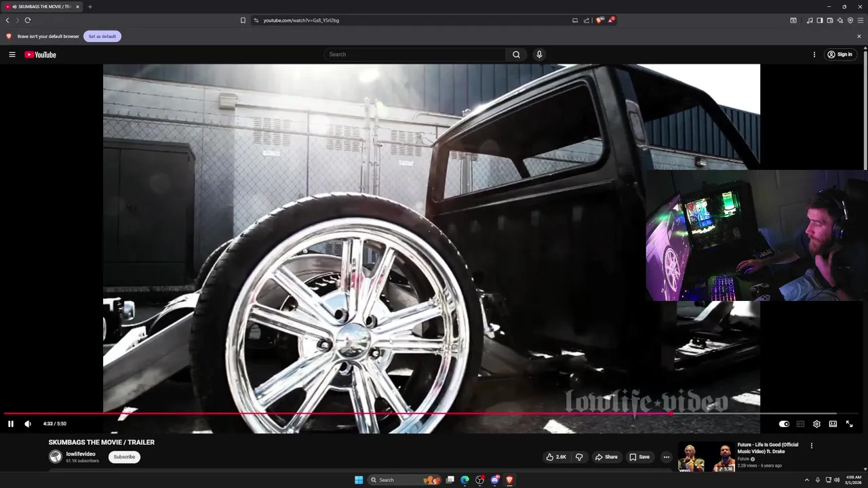Dismiss the default browser notification bar
The image size is (868, 488).
[859, 36]
